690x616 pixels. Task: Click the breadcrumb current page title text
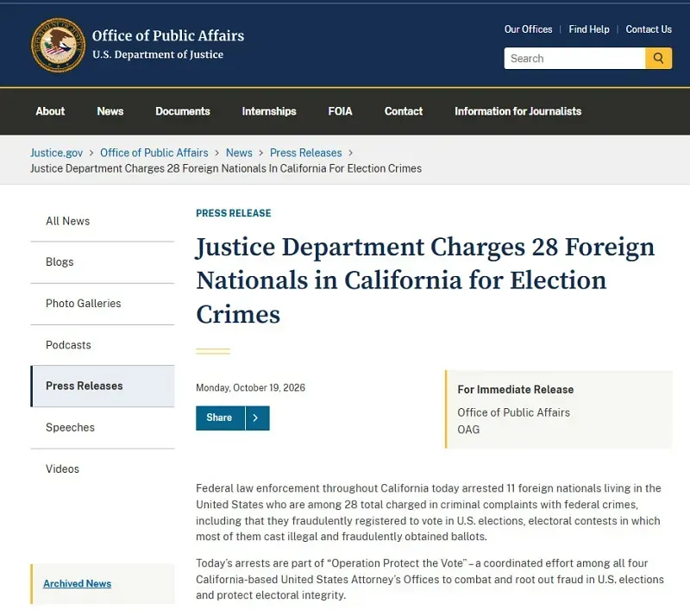tap(226, 168)
